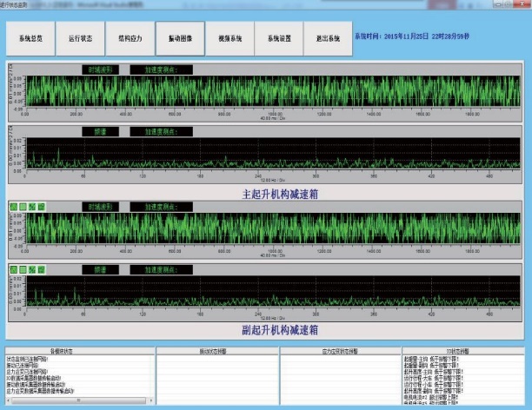Click the 振动状态报警 panel header

(216, 352)
